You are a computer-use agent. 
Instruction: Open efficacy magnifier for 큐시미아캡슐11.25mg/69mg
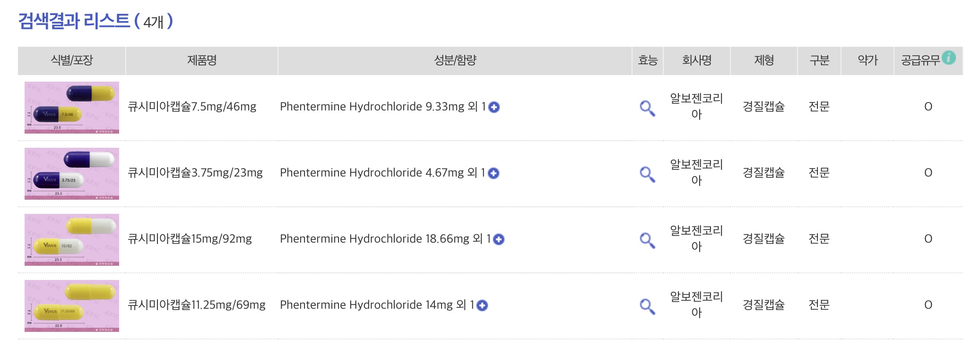click(x=647, y=306)
